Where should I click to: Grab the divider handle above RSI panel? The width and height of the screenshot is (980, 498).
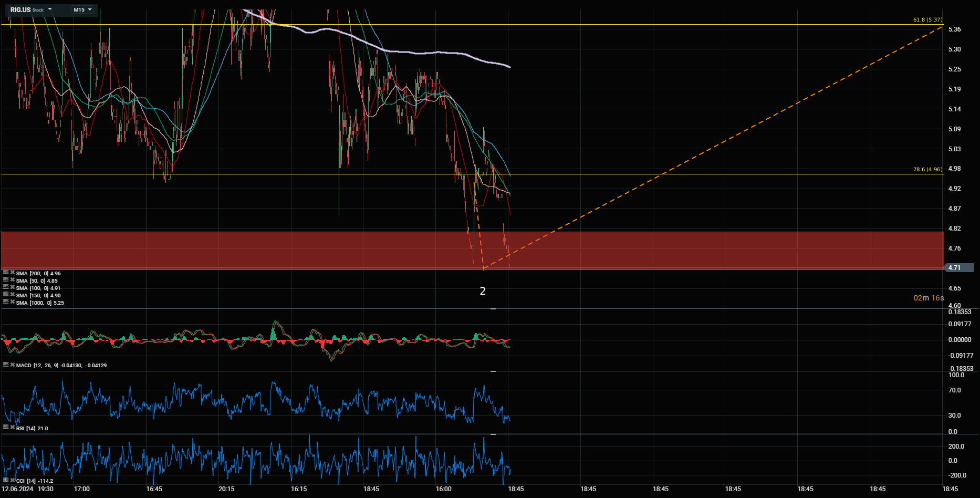click(493, 371)
